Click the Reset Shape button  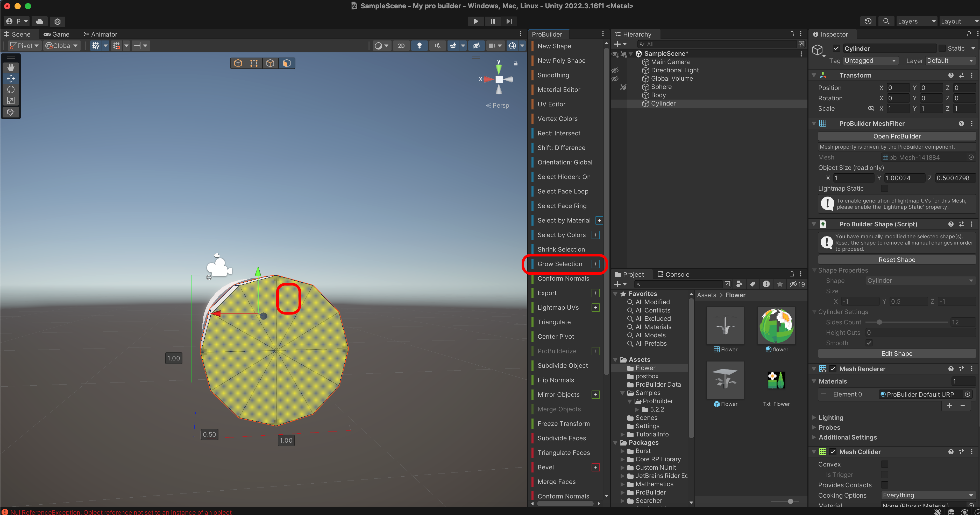(896, 260)
